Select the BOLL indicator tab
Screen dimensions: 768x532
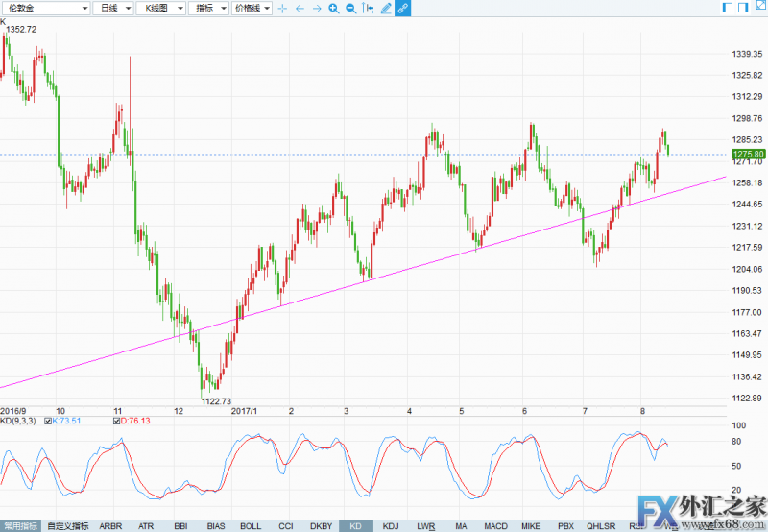pyautogui.click(x=250, y=526)
